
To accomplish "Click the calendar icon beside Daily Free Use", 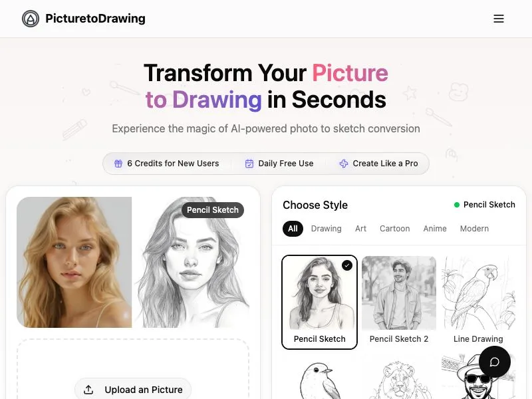I will point(249,164).
